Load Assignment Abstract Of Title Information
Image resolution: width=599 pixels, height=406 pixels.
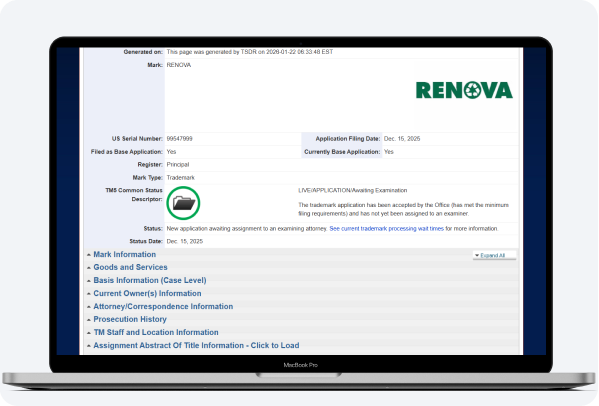click(196, 345)
